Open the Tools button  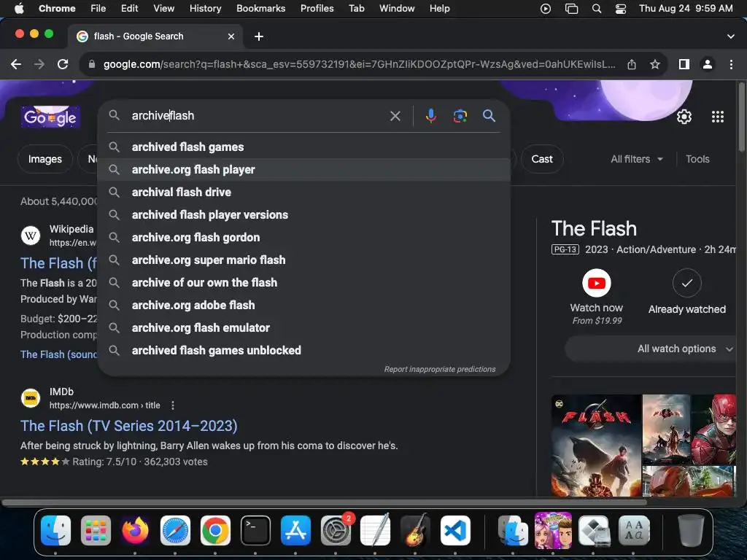pos(697,159)
